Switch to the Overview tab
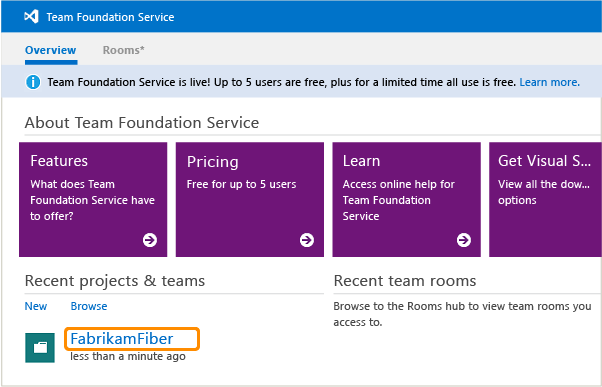Viewport: 602px width, 387px height. pyautogui.click(x=51, y=50)
